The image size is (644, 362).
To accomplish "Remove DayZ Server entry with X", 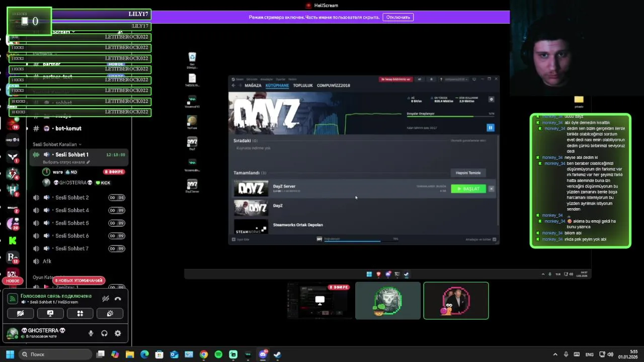I will point(492,189).
